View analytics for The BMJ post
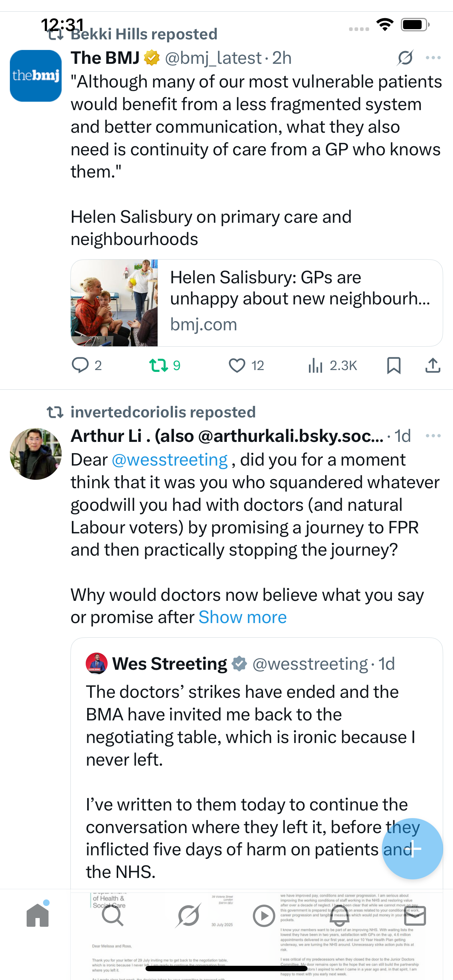 315,365
